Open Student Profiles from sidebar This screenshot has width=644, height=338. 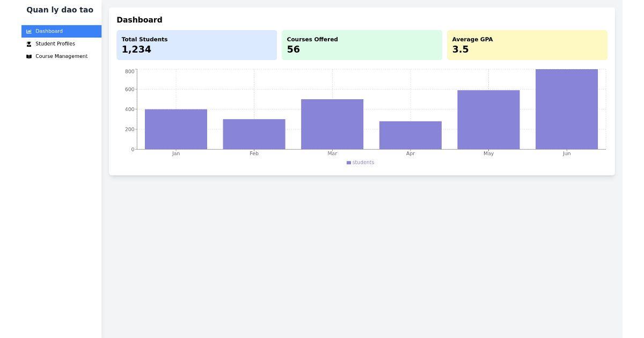pos(56,43)
